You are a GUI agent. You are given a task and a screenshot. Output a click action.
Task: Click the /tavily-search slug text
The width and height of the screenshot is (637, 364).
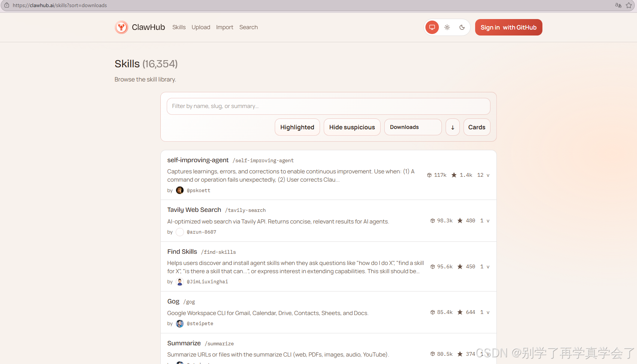click(245, 210)
